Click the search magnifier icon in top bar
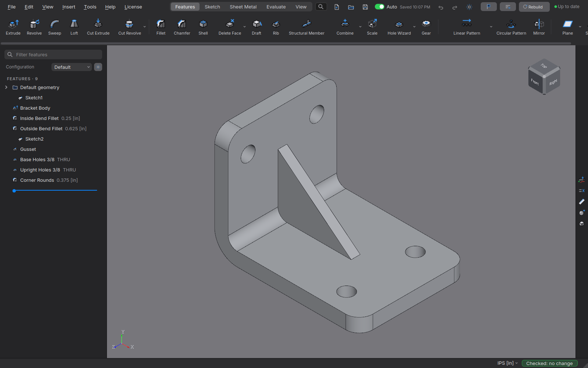The width and height of the screenshot is (588, 368). tap(321, 7)
